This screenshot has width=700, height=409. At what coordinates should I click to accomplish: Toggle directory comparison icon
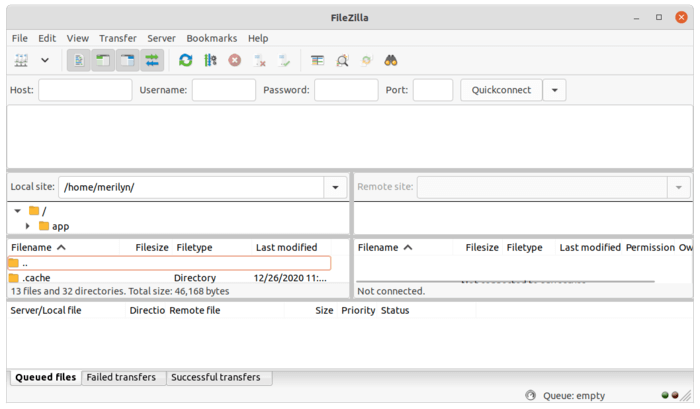click(342, 60)
